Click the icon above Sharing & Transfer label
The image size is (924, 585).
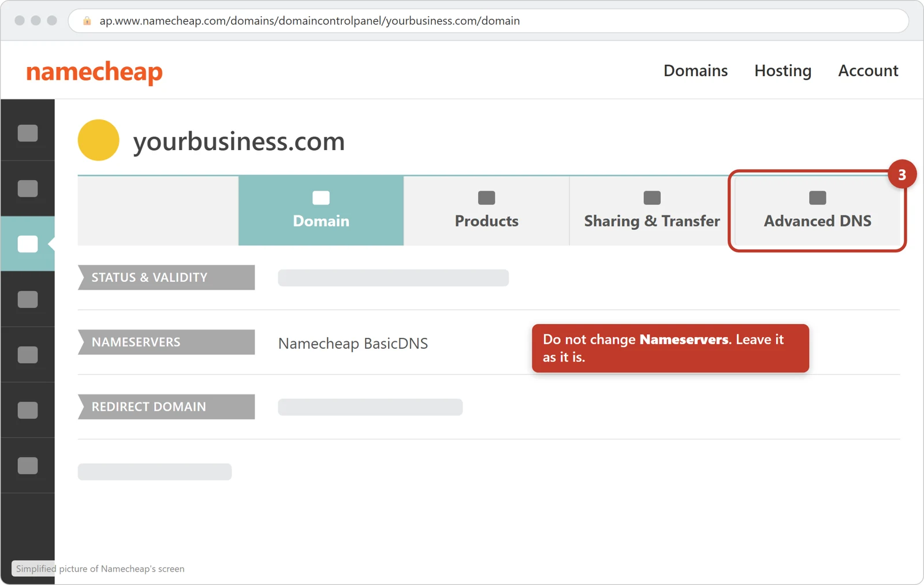pyautogui.click(x=652, y=198)
